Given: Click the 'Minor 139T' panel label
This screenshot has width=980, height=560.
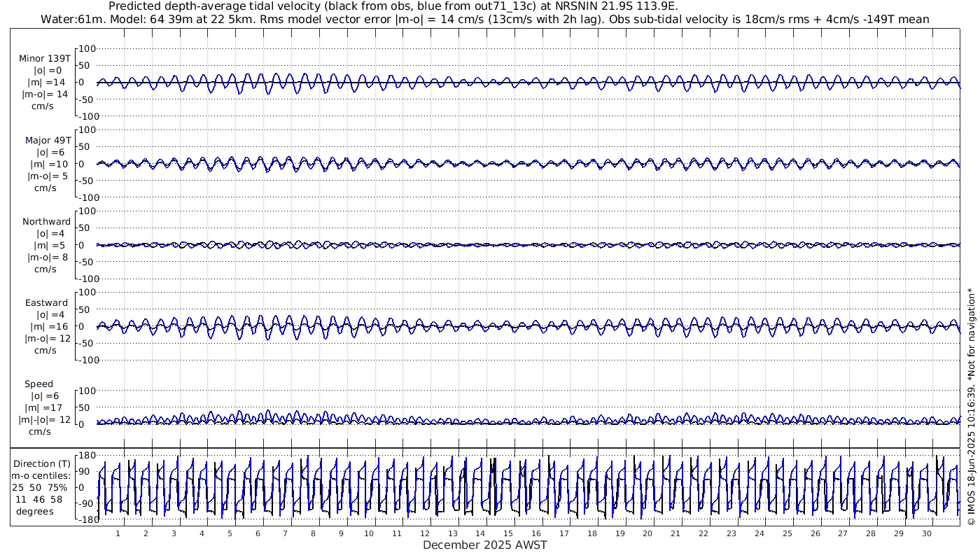Looking at the screenshot, I should pyautogui.click(x=45, y=59).
